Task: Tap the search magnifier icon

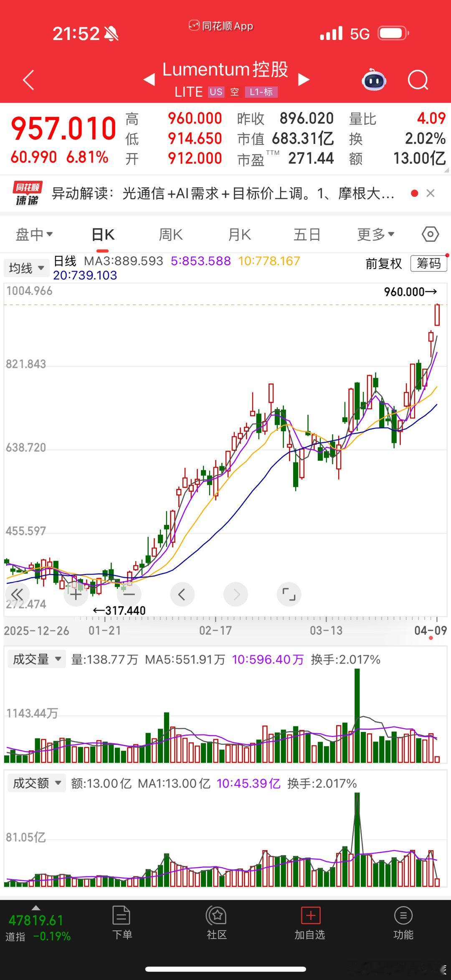Action: (418, 80)
